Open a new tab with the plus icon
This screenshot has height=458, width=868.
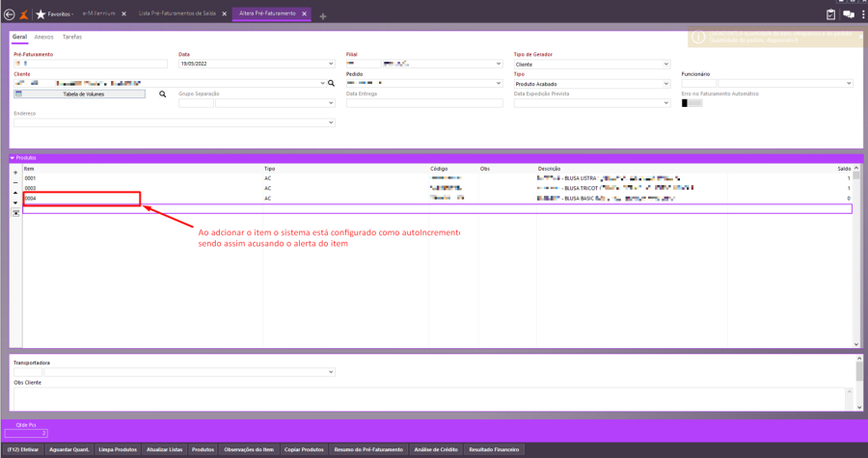(x=323, y=16)
